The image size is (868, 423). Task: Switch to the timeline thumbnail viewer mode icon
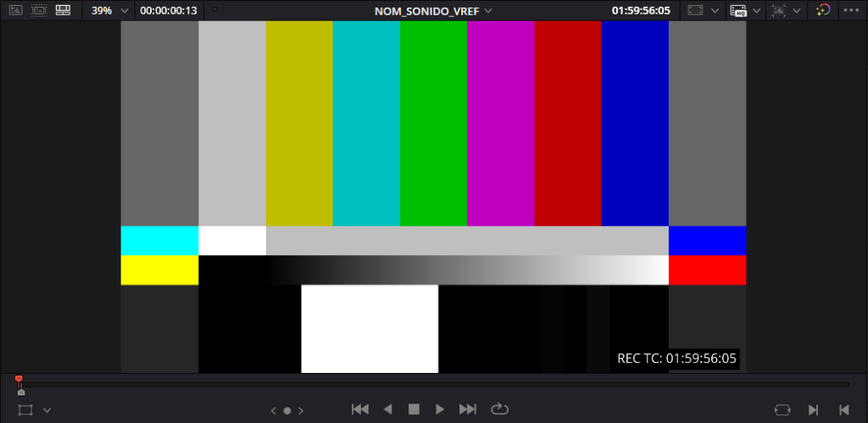point(39,10)
